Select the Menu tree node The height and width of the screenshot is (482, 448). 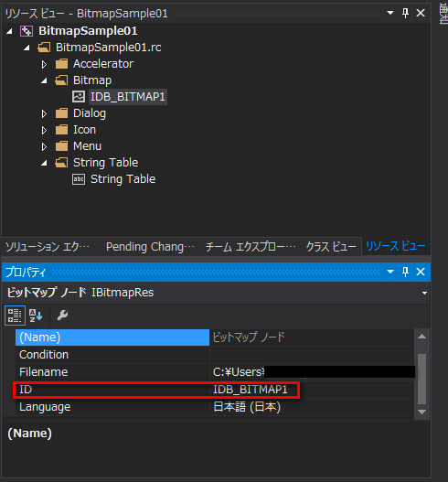[87, 146]
